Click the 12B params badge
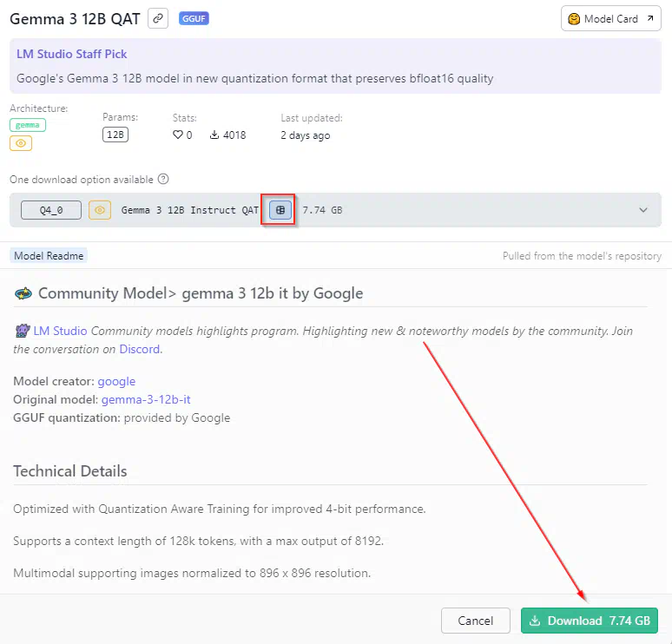The image size is (672, 644). (x=115, y=135)
